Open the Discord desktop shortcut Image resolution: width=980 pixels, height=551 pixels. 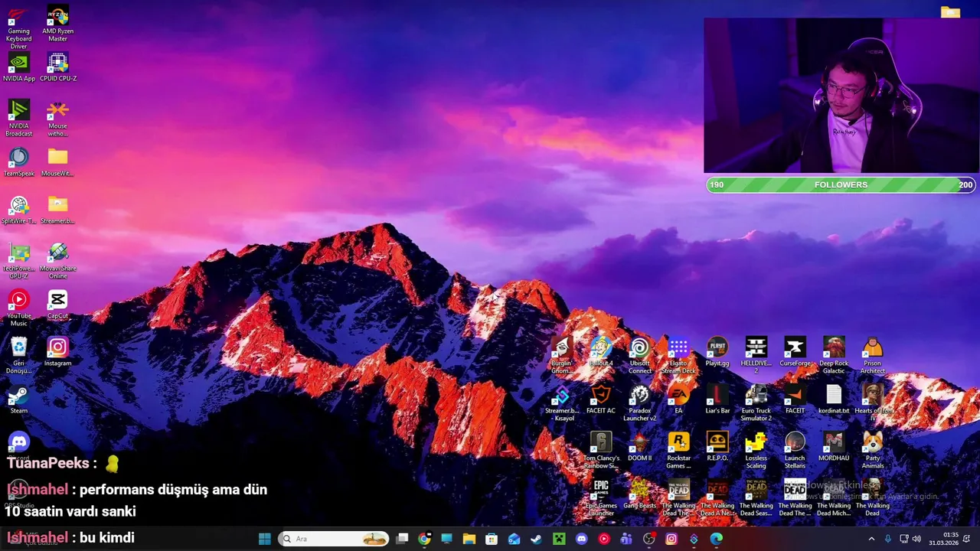[x=19, y=445]
